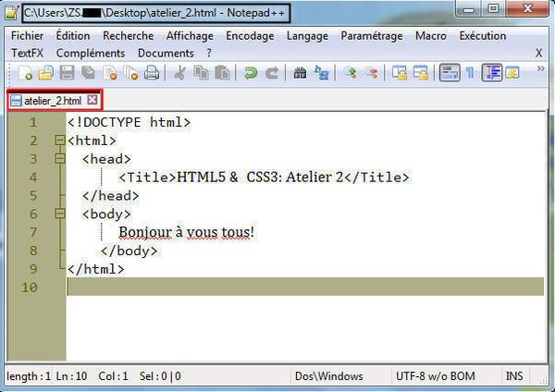
Task: Show all characters with the pilcrow icon
Action: tap(470, 73)
